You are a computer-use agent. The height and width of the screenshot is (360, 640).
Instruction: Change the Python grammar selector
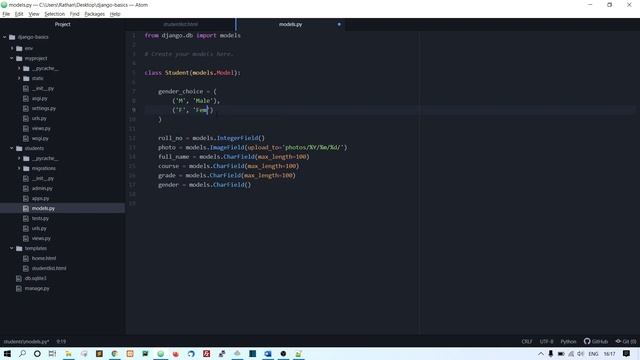coord(568,341)
